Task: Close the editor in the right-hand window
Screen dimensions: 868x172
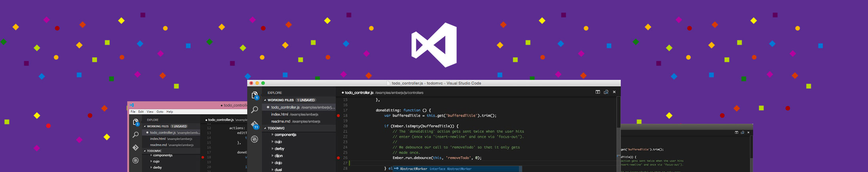Action: (x=748, y=132)
